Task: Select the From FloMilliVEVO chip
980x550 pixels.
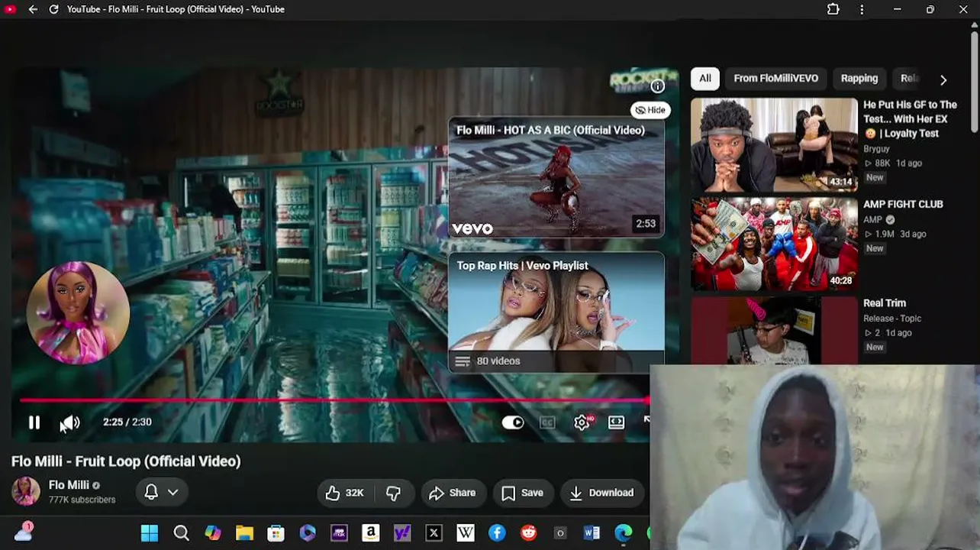Action: (x=775, y=79)
